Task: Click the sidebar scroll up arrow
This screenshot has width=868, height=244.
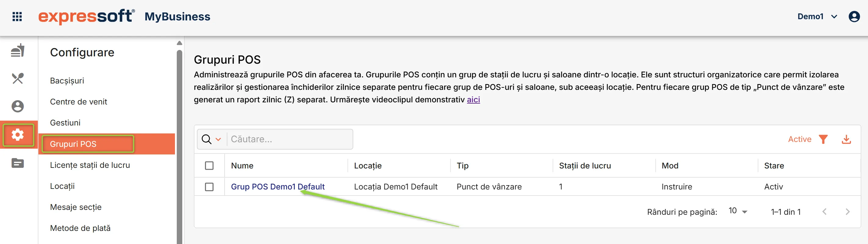Action: coord(179,43)
